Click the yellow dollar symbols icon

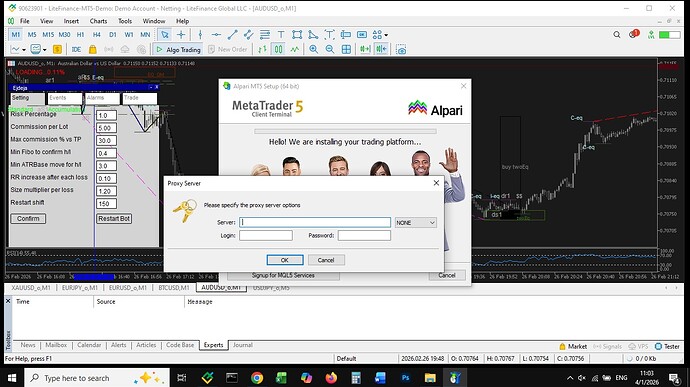tap(57, 49)
